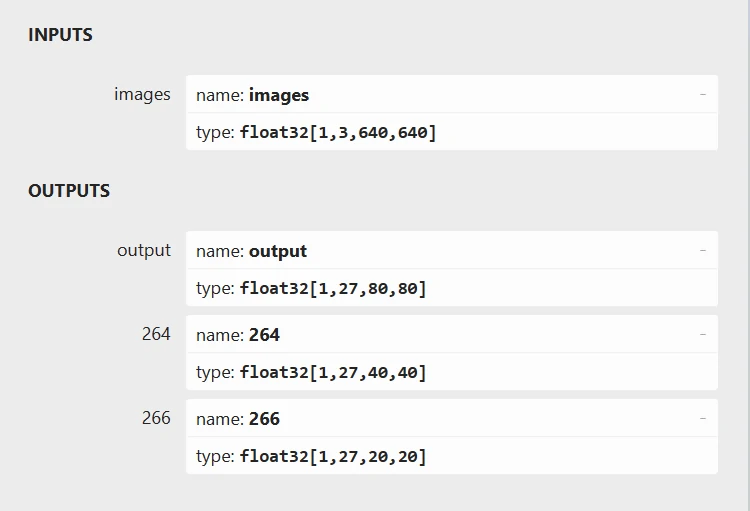Click the 266 label left of the output box

[x=156, y=418]
